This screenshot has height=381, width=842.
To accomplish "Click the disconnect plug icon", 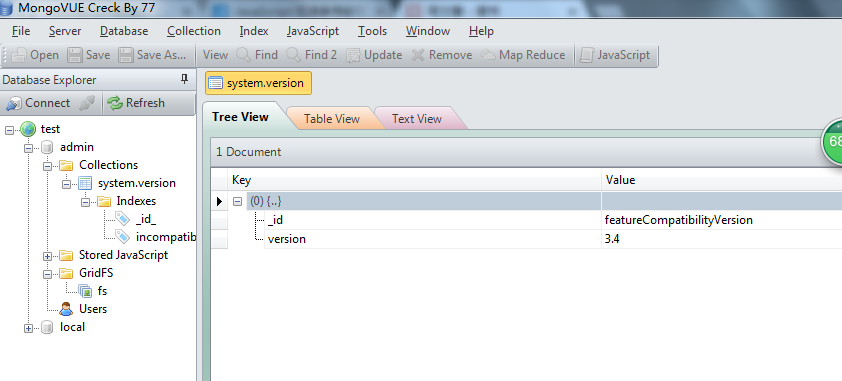I will tap(87, 103).
